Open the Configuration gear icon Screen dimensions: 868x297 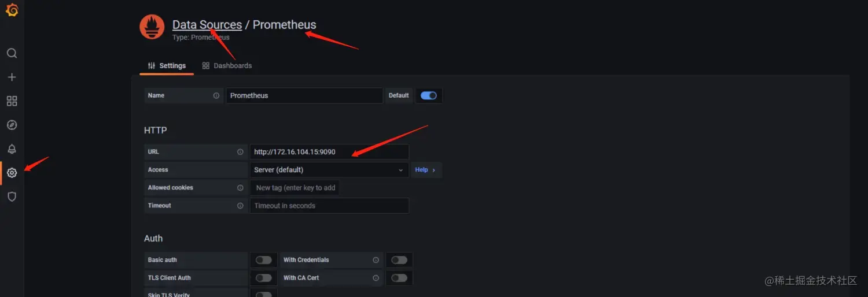coord(12,173)
